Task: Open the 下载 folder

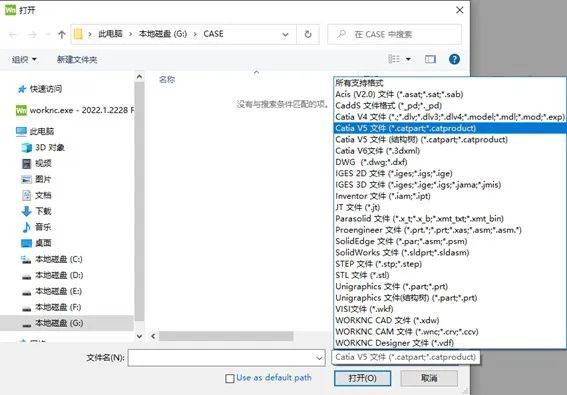Action: 37,211
